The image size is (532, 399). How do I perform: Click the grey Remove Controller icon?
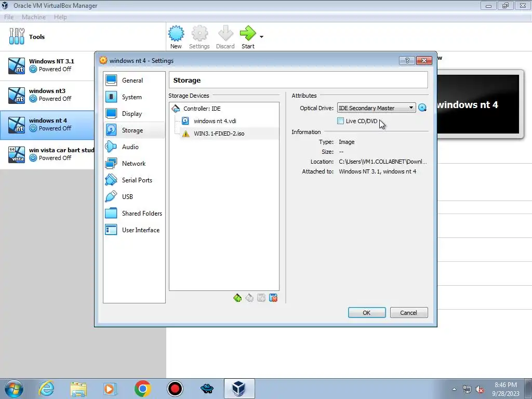249,298
